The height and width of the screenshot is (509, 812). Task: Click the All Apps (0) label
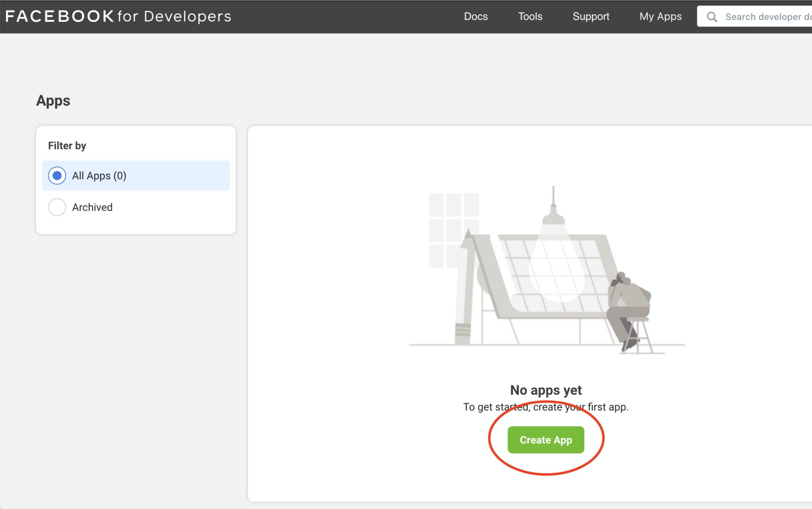pyautogui.click(x=99, y=176)
